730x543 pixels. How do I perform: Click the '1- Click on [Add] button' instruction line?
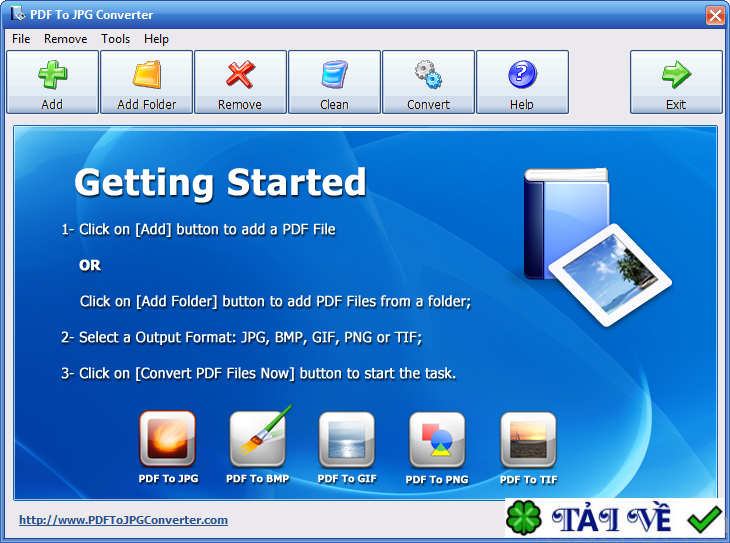198,230
